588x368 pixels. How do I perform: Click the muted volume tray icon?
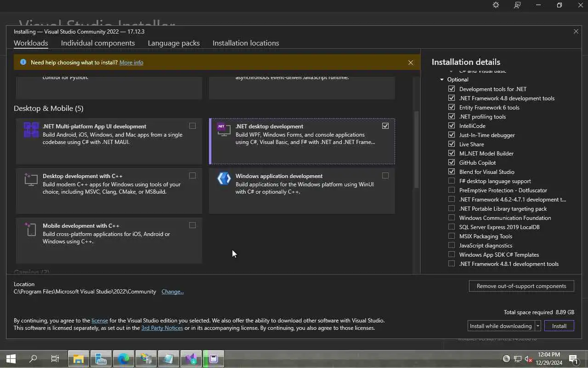[x=528, y=359]
